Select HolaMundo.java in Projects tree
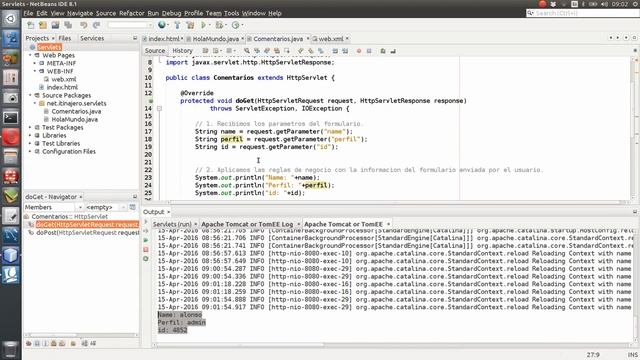 (x=74, y=119)
